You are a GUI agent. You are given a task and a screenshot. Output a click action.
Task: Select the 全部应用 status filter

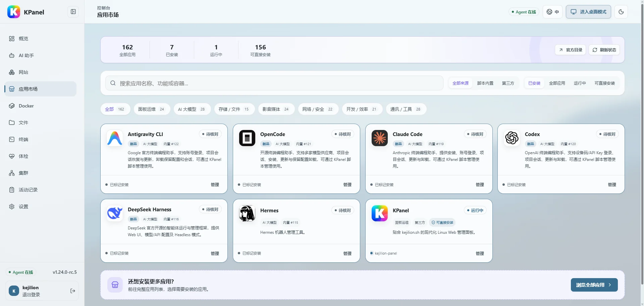[x=557, y=83]
